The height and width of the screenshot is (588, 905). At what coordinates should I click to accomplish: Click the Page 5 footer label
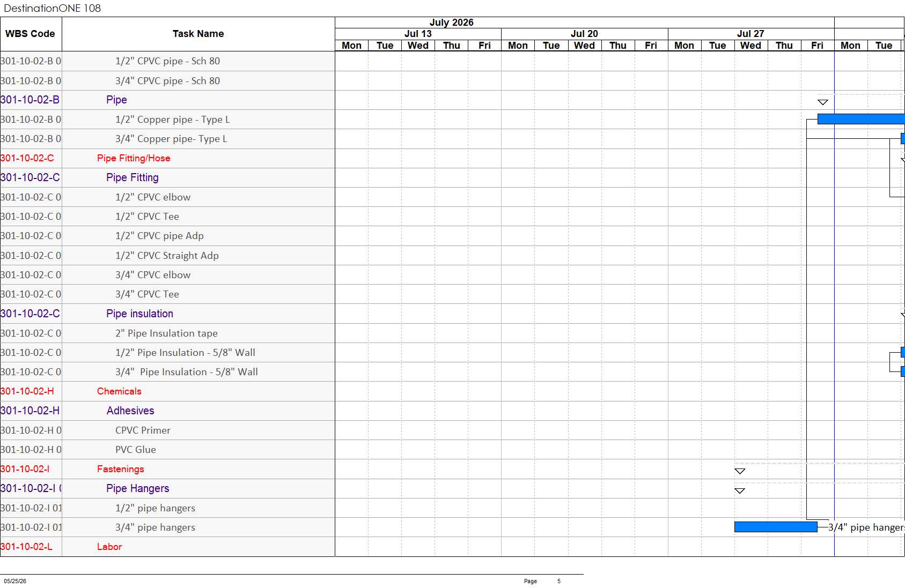[542, 581]
